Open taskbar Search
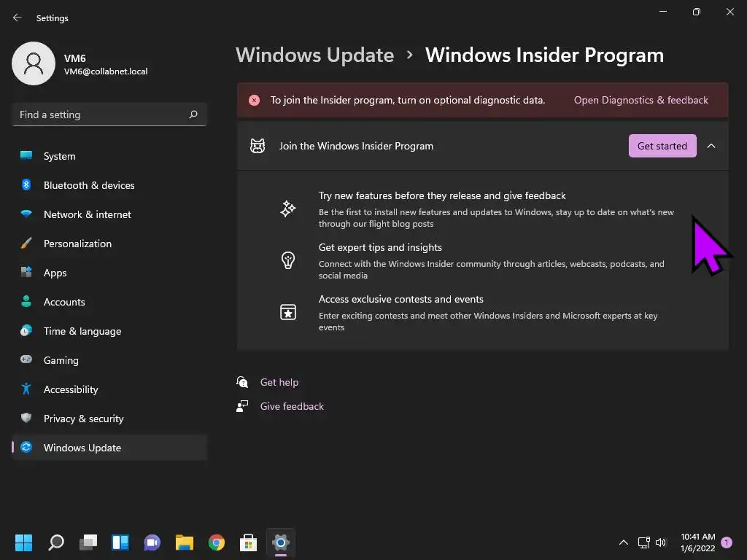The width and height of the screenshot is (747, 560). 55,542
